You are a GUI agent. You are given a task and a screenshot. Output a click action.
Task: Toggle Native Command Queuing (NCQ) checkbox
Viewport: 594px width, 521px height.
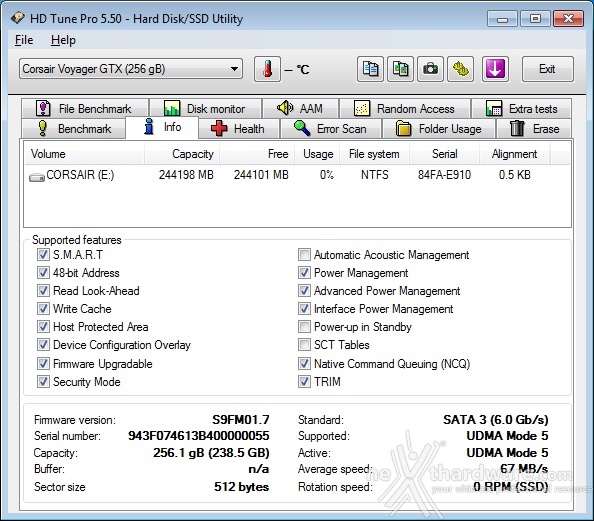click(x=304, y=364)
